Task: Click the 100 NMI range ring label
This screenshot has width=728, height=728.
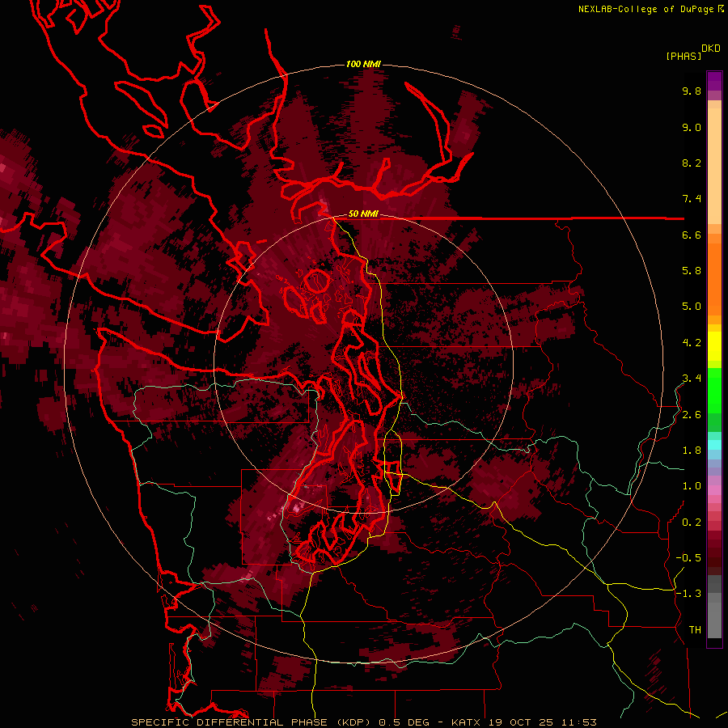Action: 363,64
